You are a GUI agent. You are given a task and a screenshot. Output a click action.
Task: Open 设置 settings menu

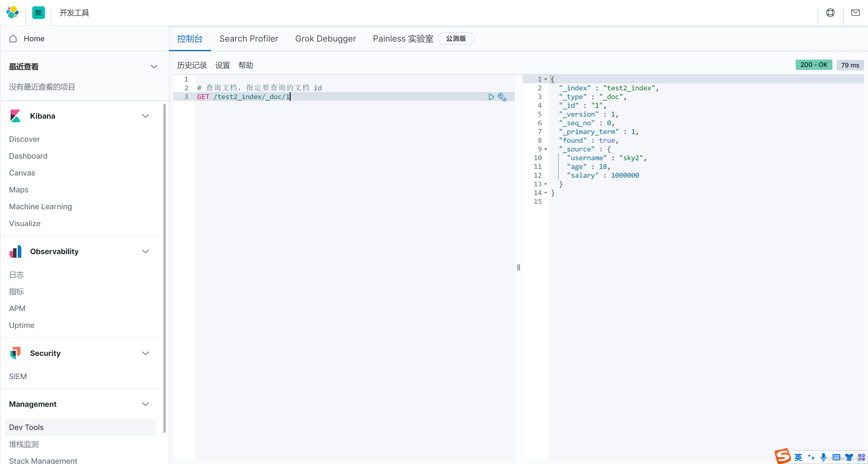pyautogui.click(x=222, y=65)
